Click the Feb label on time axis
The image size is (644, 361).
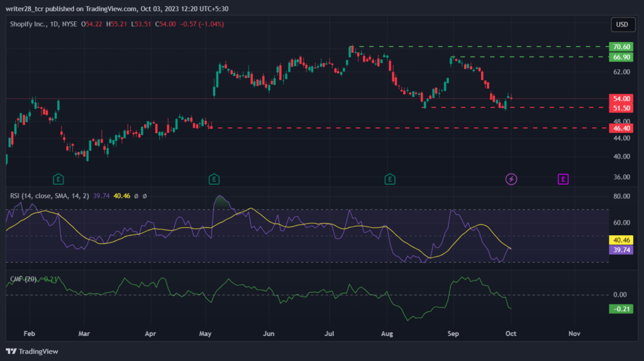29,333
